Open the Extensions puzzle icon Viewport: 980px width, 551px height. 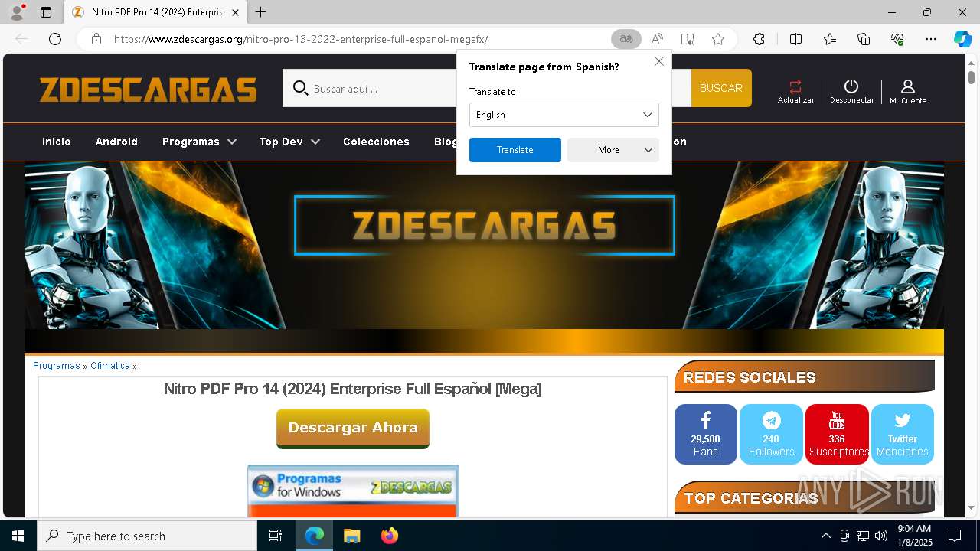759,39
